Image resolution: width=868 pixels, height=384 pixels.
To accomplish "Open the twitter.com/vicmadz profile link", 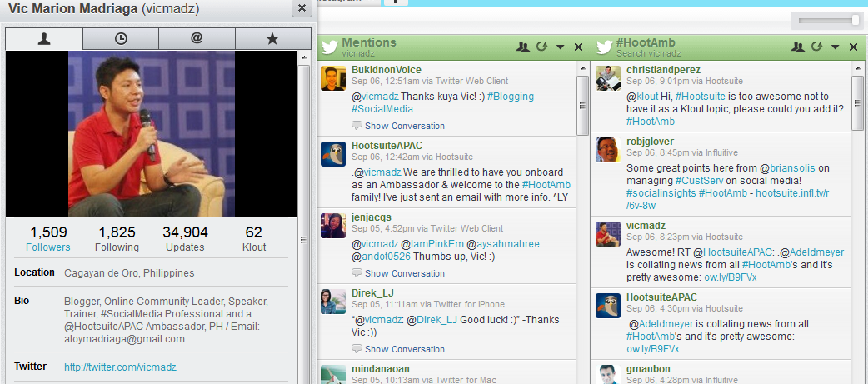I will [120, 367].
